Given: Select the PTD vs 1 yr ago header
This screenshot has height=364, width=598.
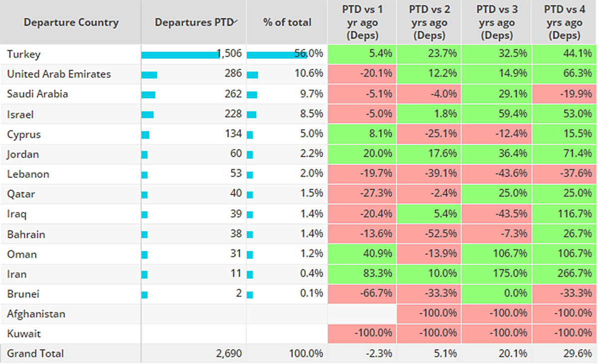Looking at the screenshot, I should [x=362, y=22].
